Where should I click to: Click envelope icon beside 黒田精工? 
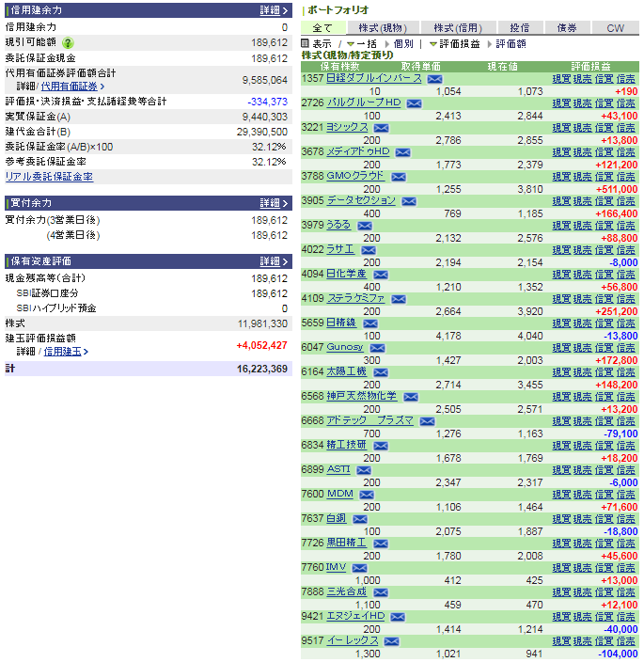pyautogui.click(x=381, y=544)
